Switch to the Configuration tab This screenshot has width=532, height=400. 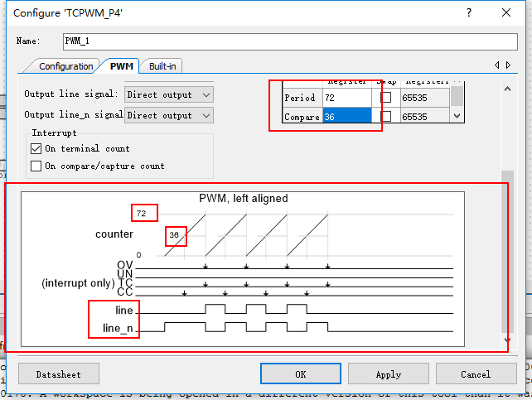point(65,66)
